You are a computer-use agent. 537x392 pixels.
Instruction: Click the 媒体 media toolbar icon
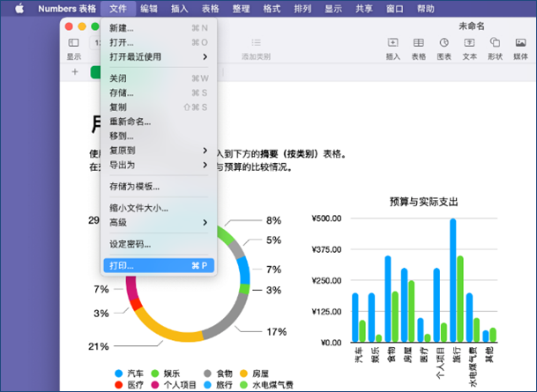click(x=520, y=43)
